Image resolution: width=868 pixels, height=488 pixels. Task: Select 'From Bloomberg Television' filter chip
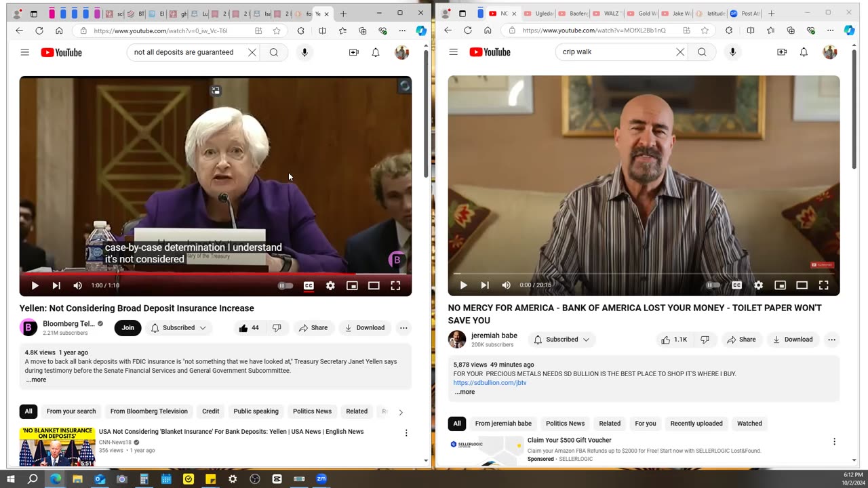[x=149, y=411]
